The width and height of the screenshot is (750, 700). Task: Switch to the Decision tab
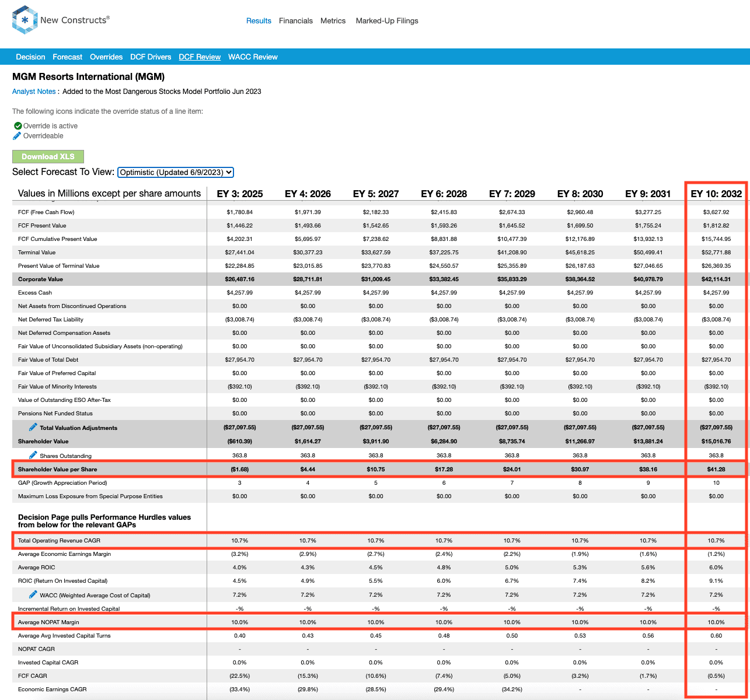tap(30, 57)
